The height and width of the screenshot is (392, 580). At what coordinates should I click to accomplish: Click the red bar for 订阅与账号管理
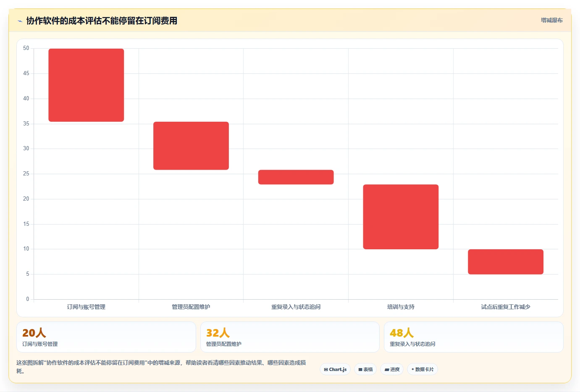tap(86, 85)
